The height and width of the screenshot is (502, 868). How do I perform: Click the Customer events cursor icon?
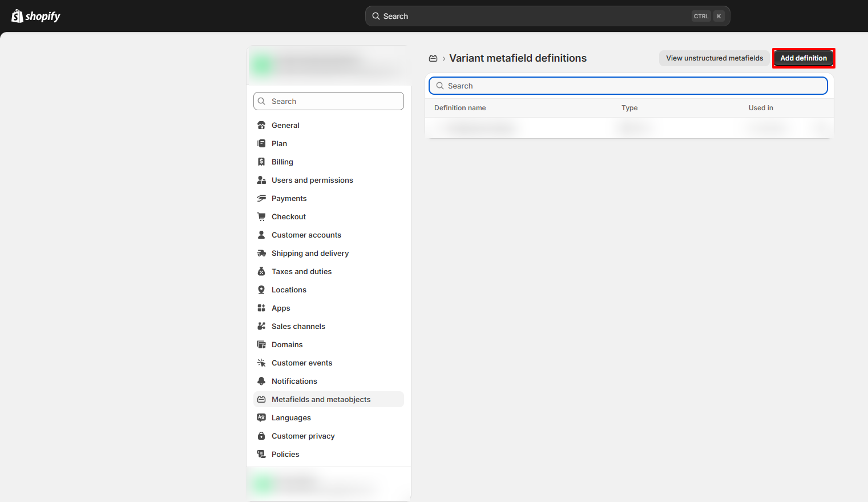261,363
